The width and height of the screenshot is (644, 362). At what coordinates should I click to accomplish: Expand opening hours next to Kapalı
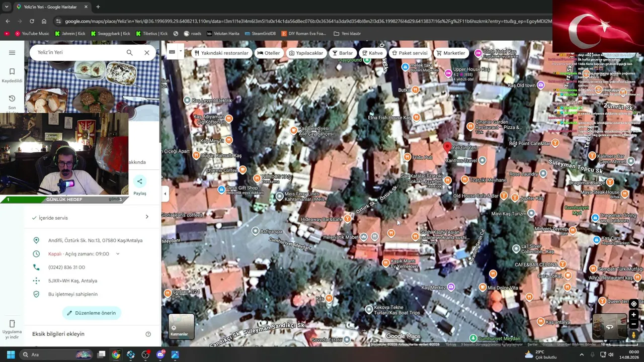coord(118,254)
